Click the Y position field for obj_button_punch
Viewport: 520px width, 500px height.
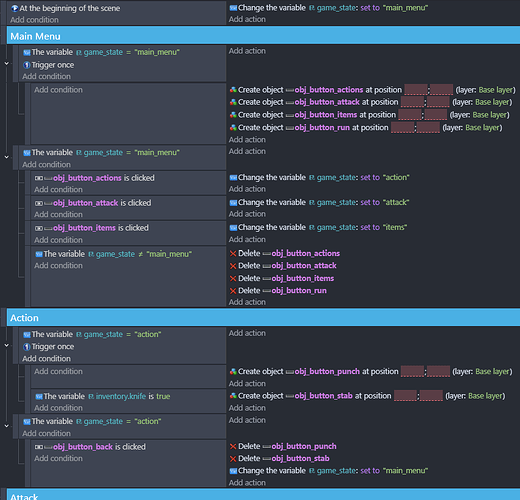click(438, 372)
